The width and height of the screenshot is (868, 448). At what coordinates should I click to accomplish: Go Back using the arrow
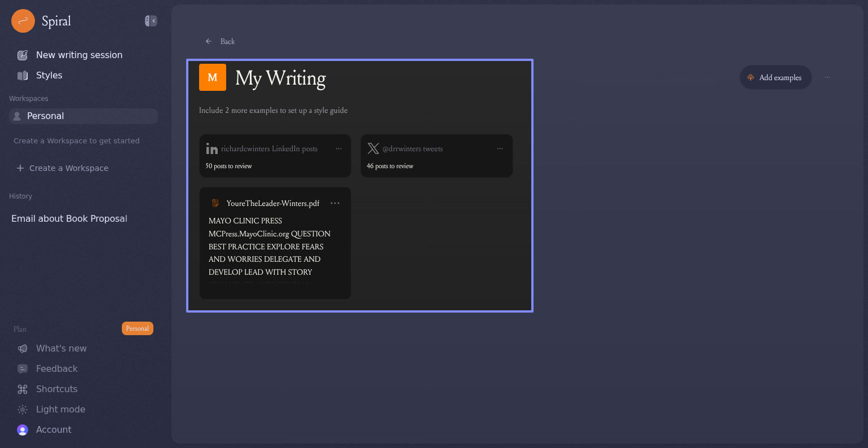coord(209,41)
